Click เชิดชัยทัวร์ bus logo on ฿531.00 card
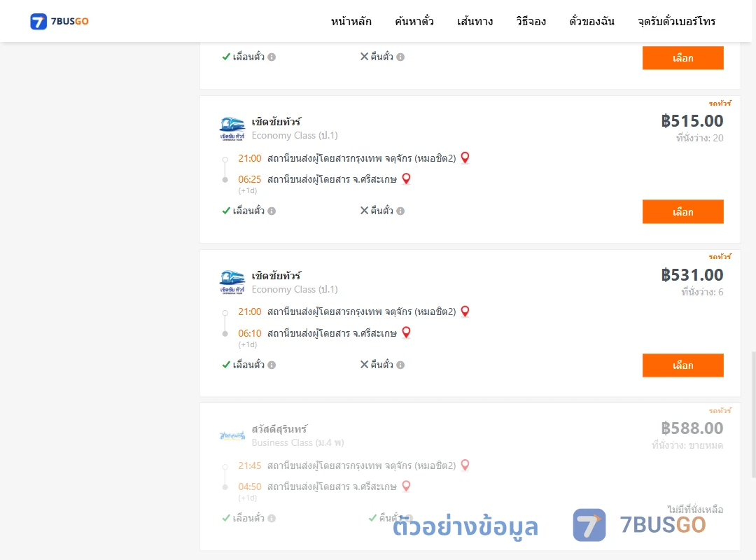The width and height of the screenshot is (756, 560). click(232, 282)
